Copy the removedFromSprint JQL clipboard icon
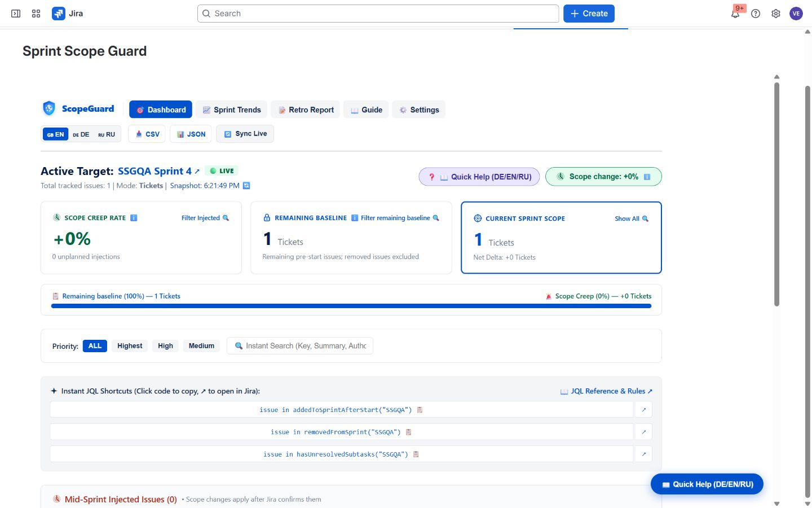812x508 pixels. [409, 432]
